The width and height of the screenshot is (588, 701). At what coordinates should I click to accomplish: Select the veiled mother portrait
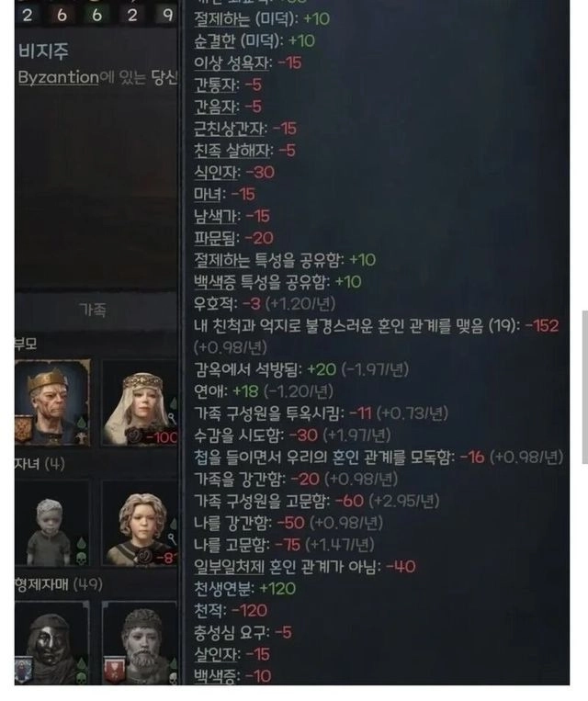[x=140, y=403]
